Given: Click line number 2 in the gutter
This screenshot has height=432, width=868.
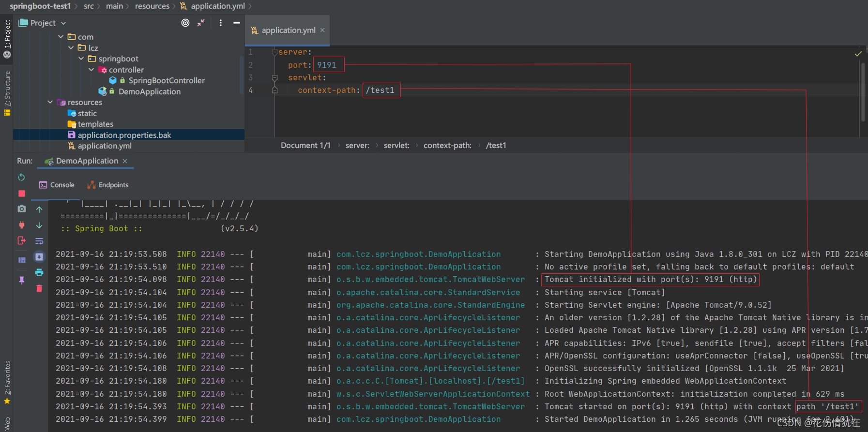Looking at the screenshot, I should [251, 65].
